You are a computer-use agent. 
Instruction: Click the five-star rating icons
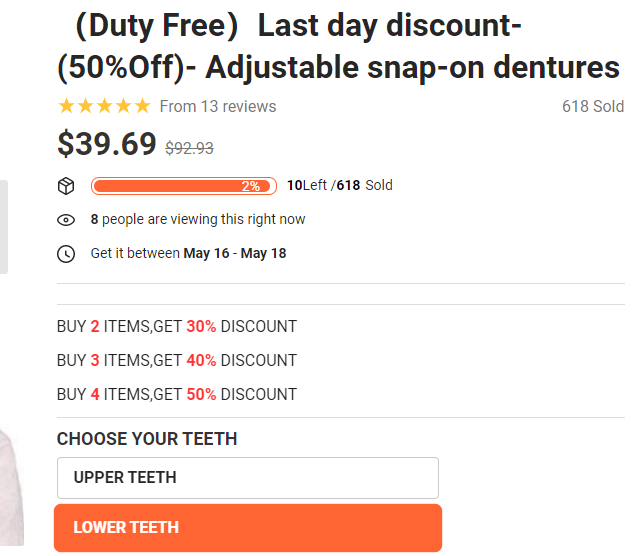(104, 106)
